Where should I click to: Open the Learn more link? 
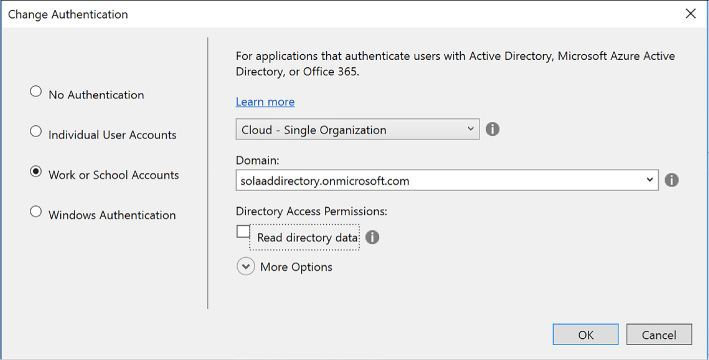(x=265, y=102)
